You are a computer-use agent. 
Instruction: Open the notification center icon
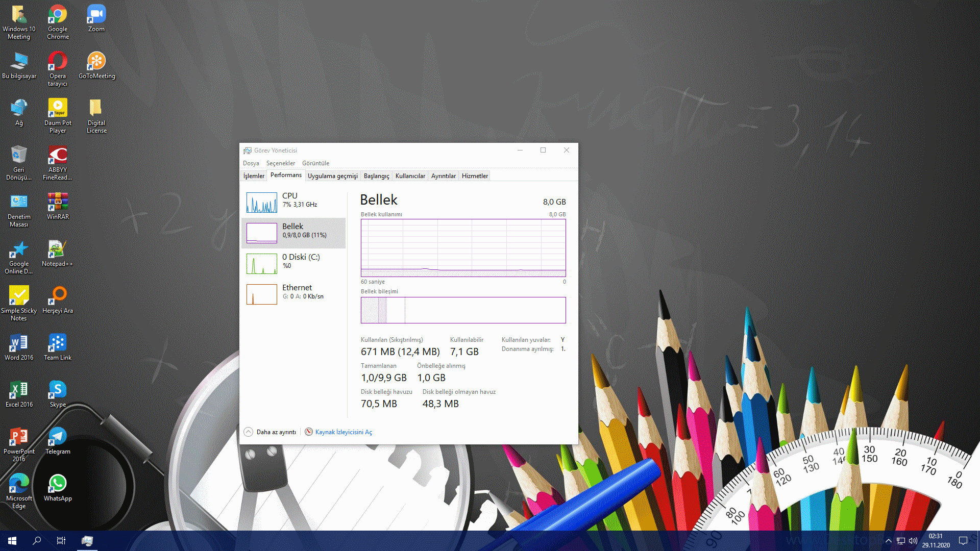[963, 541]
